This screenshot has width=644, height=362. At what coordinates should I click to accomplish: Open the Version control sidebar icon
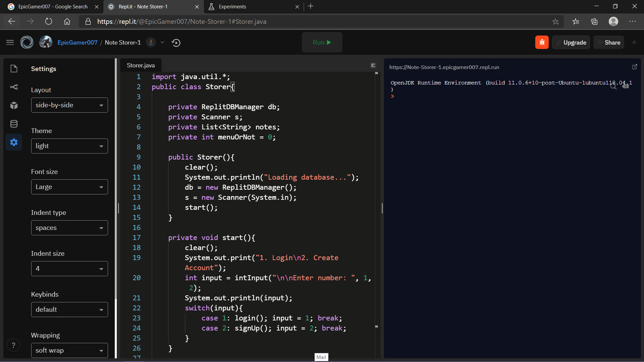(14, 87)
